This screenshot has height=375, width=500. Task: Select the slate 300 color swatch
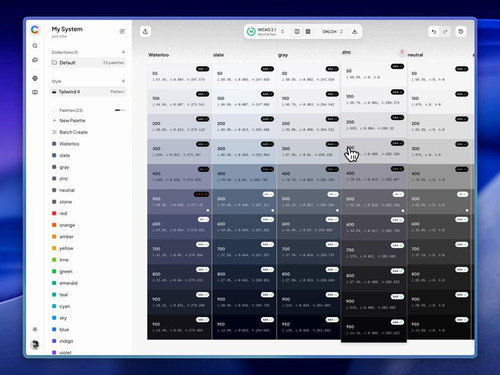[244, 152]
